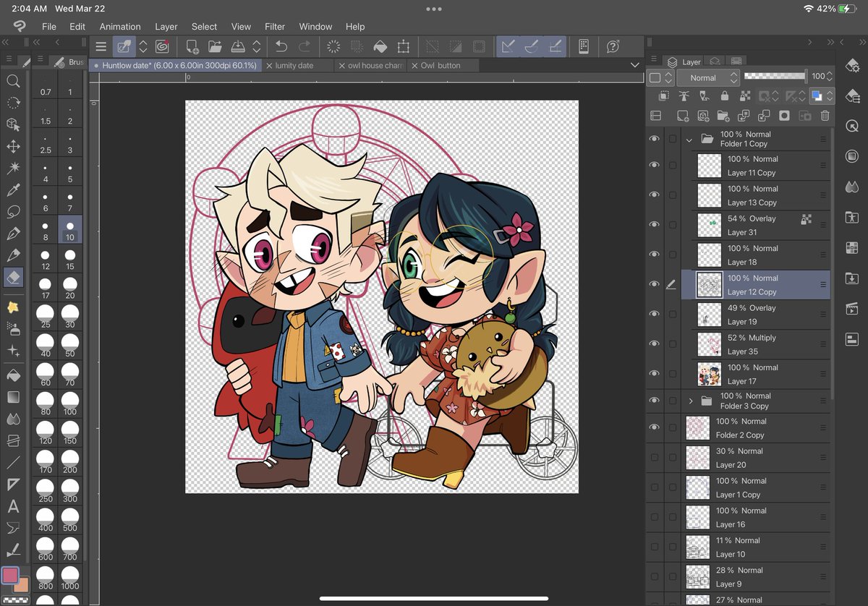This screenshot has height=606, width=868.
Task: Hide Layer 12 Copy via eye icon
Action: [655, 284]
